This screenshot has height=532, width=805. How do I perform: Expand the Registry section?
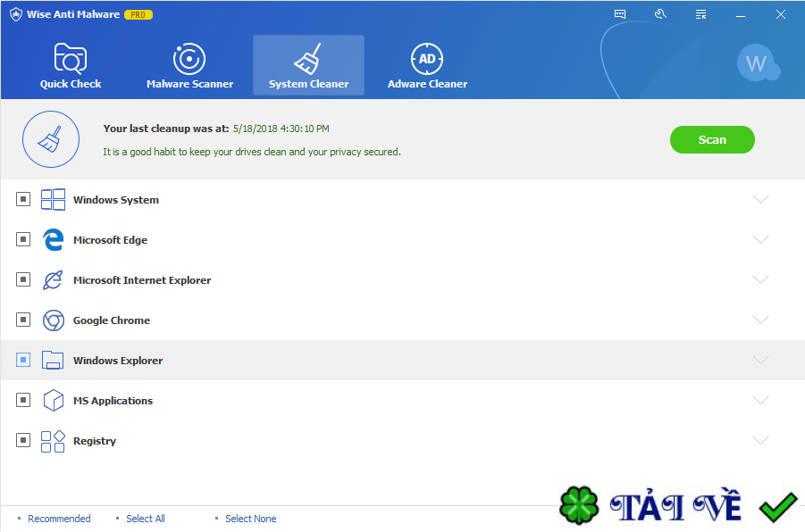click(x=760, y=440)
